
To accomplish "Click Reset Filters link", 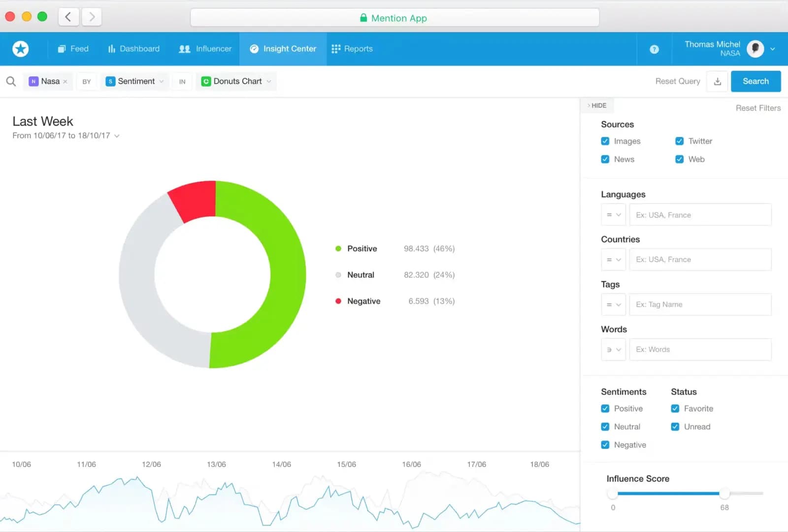I will tap(757, 108).
